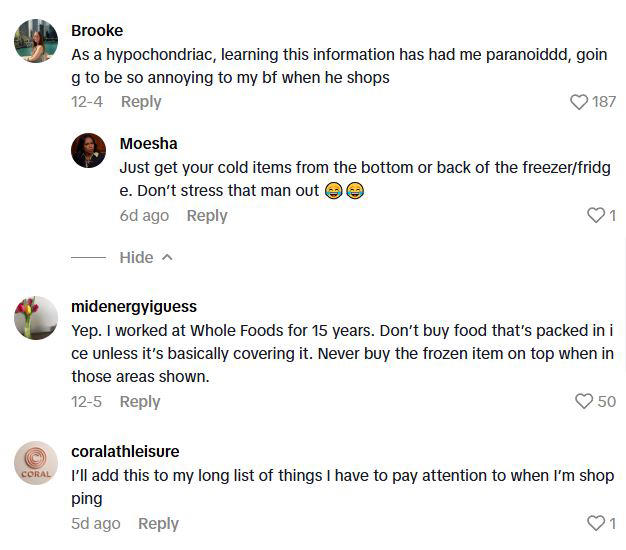The height and width of the screenshot is (550, 626).
Task: Reply to Brooke's comment
Action: (x=141, y=102)
